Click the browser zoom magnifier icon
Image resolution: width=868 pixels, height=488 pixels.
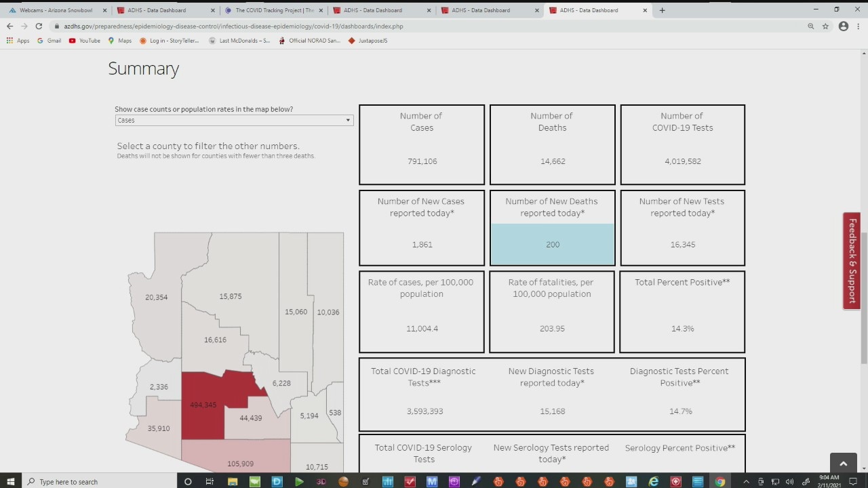(810, 26)
